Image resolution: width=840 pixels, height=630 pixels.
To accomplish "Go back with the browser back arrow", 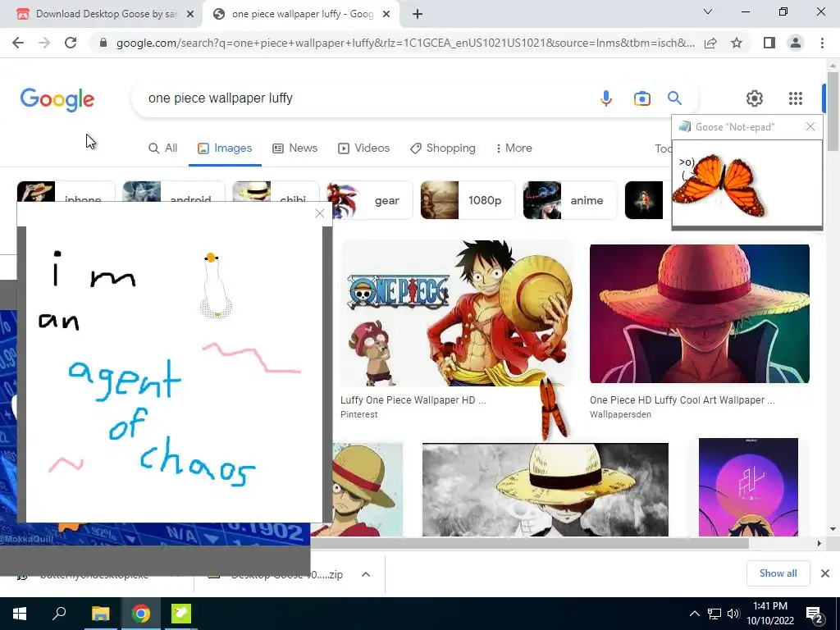I will pyautogui.click(x=18, y=43).
